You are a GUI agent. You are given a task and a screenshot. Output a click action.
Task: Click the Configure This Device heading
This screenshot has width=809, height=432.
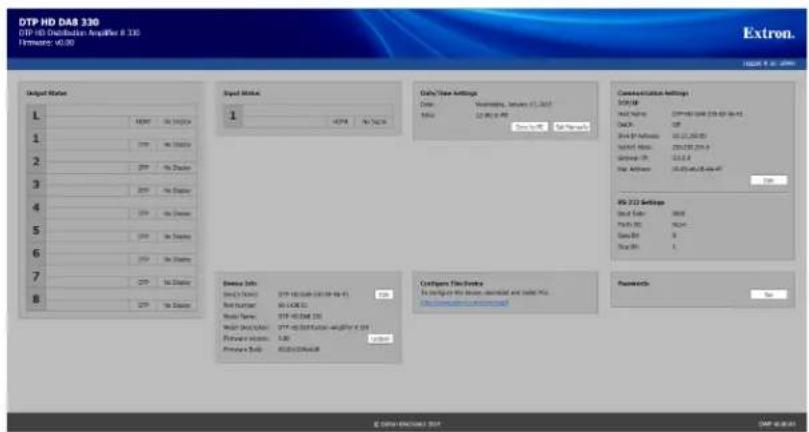[452, 283]
